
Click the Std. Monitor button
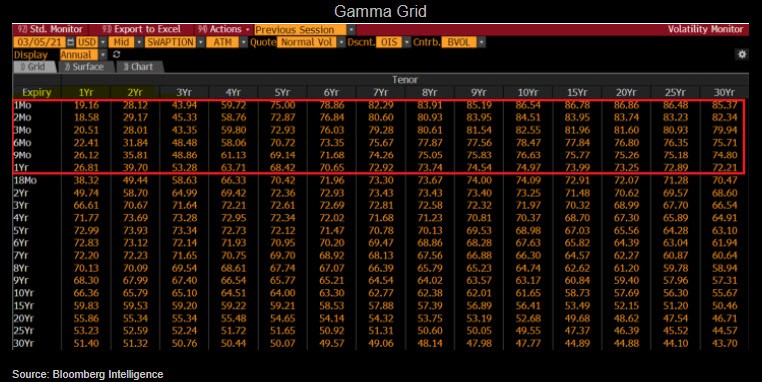click(50, 30)
